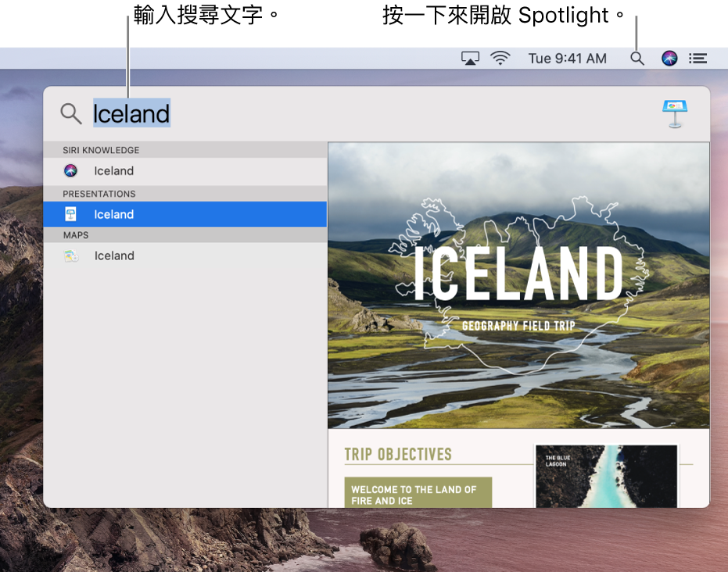Click the TRIP OBJECTIVES heading in preview
728x572 pixels.
click(x=398, y=454)
